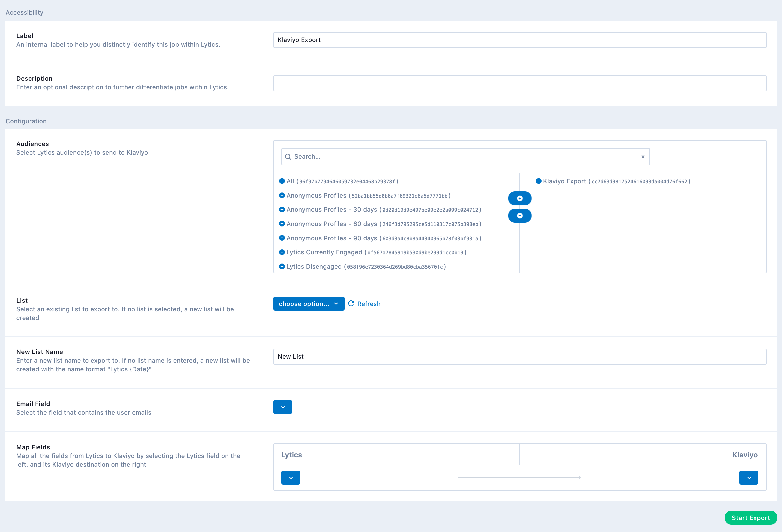
Task: Add Anonymous Profiles - 30 days plus icon
Action: 282,209
